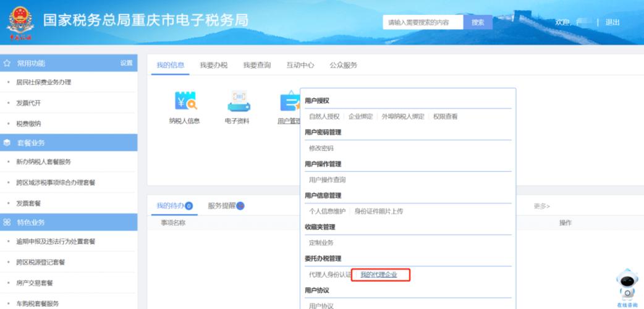Click the 我的待办 count badge
Viewport: 644px width, 309px height.
point(189,206)
